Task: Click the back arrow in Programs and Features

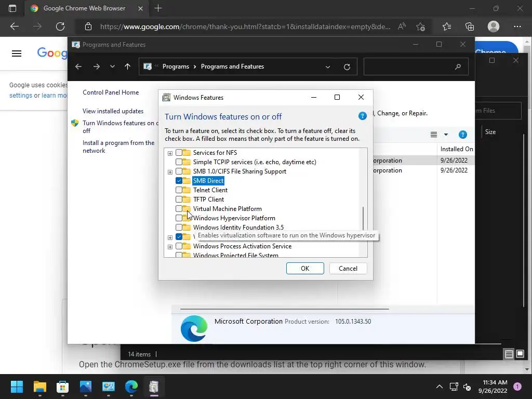Action: click(78, 66)
